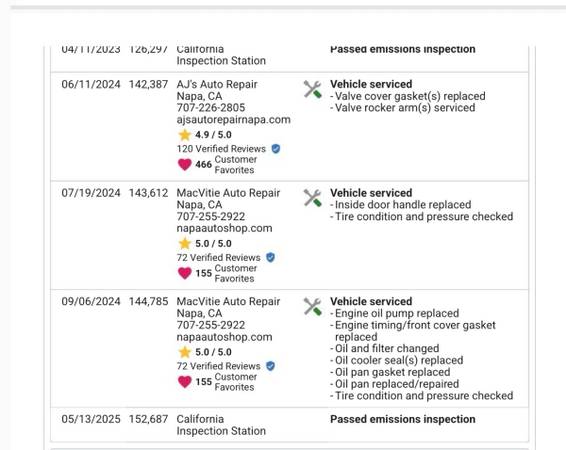The width and height of the screenshot is (566, 450).
Task: Click the heart icon in the 09/06/2024 MacVitie entry
Action: click(x=185, y=382)
